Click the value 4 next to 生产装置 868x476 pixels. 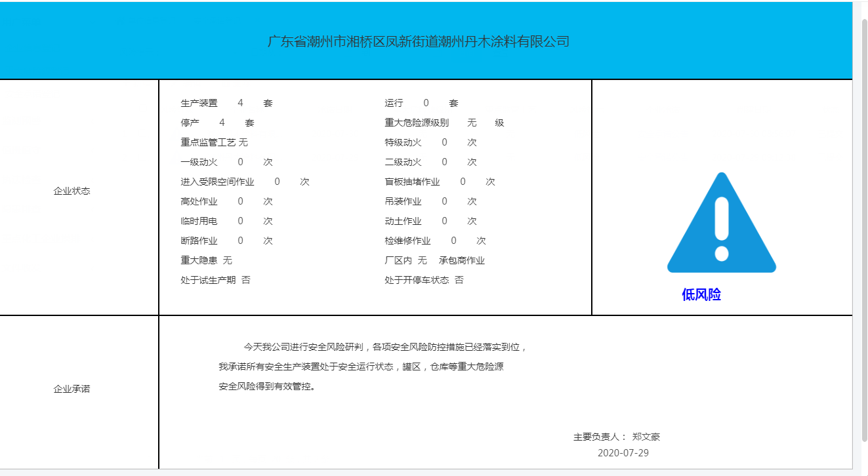(x=240, y=104)
